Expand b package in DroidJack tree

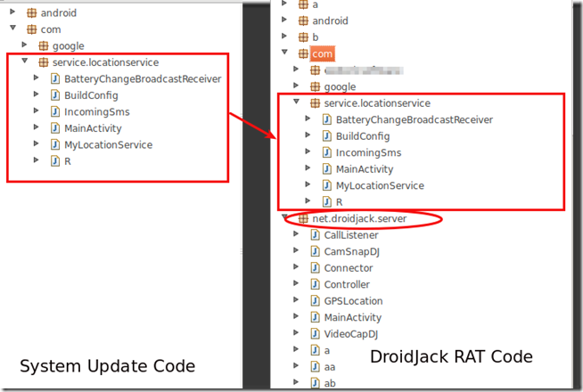coord(284,36)
